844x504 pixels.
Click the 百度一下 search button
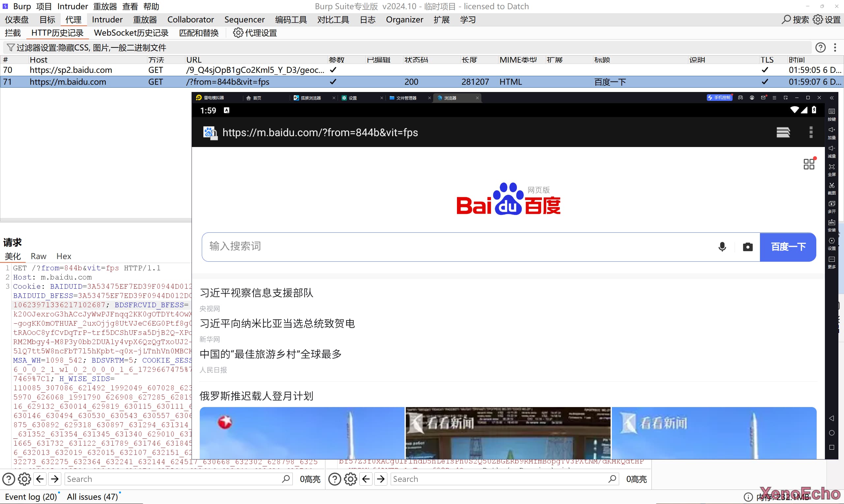pyautogui.click(x=788, y=247)
